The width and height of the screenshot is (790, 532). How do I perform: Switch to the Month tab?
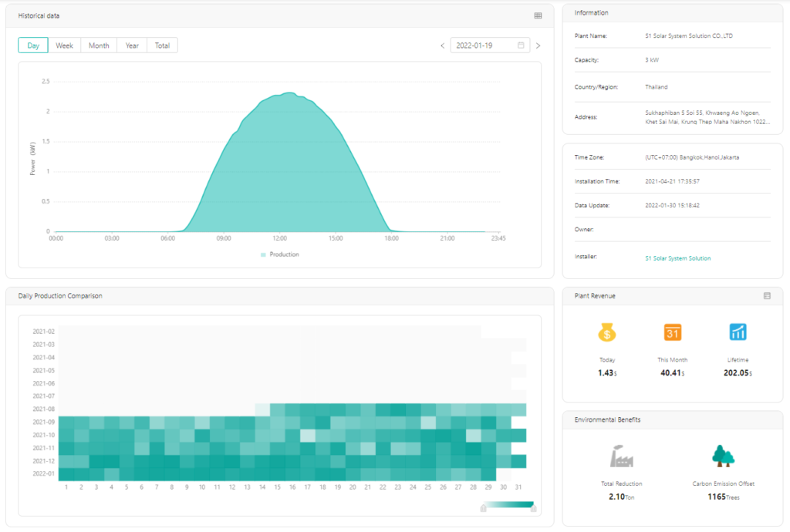[98, 45]
